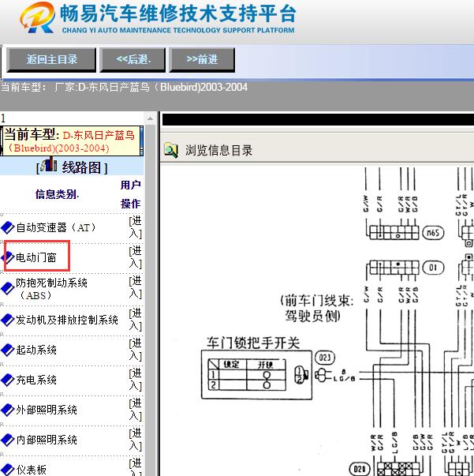Click D1 connector label in diagram

tap(433, 268)
